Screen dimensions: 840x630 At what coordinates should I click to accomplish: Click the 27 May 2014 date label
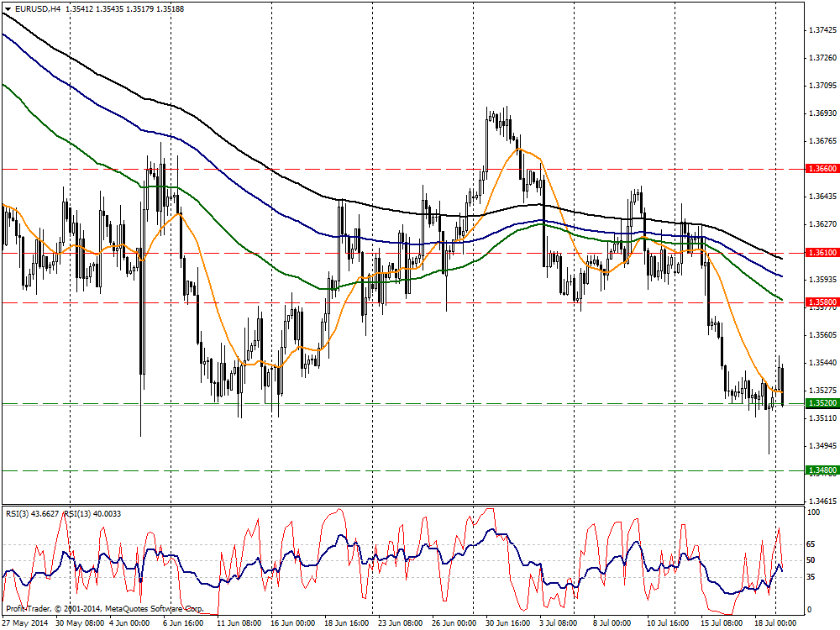24,623
